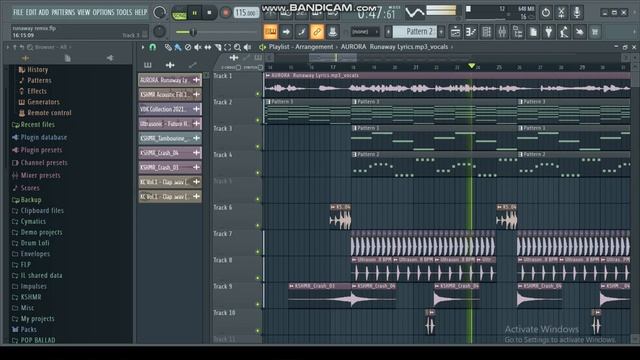This screenshot has width=640, height=360.
Task: Select the Paint brush tool in playlist
Action: coord(178,47)
